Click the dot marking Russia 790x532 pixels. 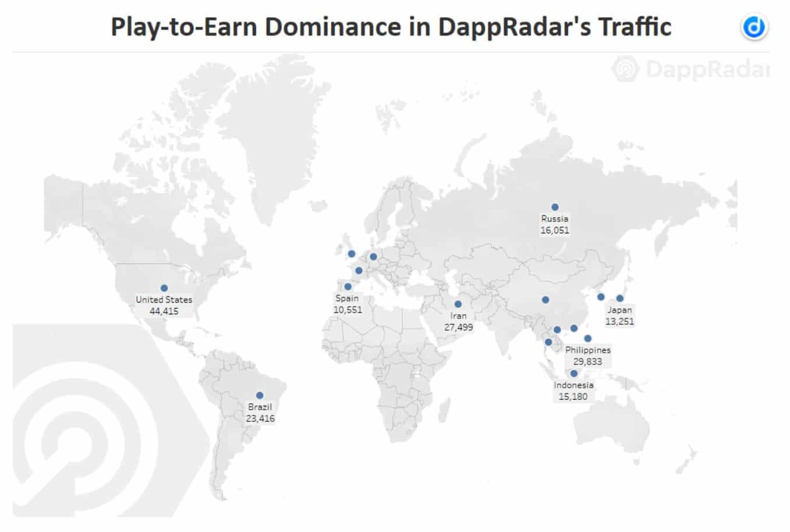[555, 207]
